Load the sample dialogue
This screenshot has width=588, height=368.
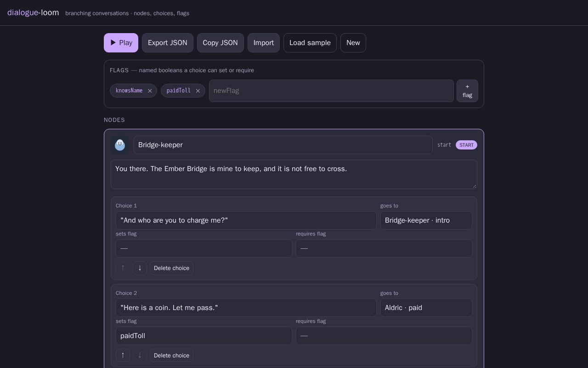[x=310, y=43]
